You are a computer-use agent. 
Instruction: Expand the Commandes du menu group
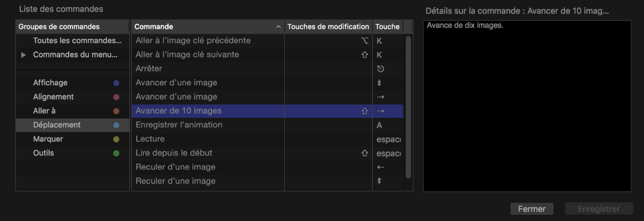(23, 55)
